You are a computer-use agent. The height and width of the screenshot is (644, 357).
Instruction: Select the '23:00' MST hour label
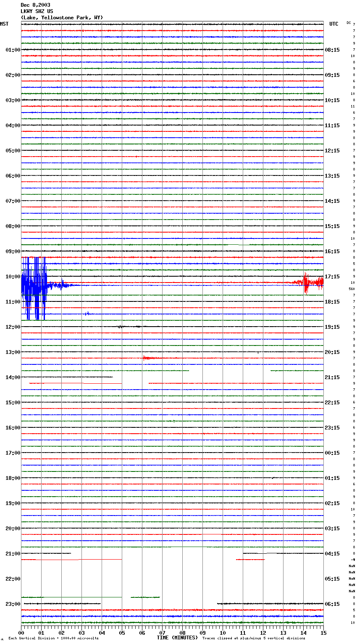coord(13,604)
